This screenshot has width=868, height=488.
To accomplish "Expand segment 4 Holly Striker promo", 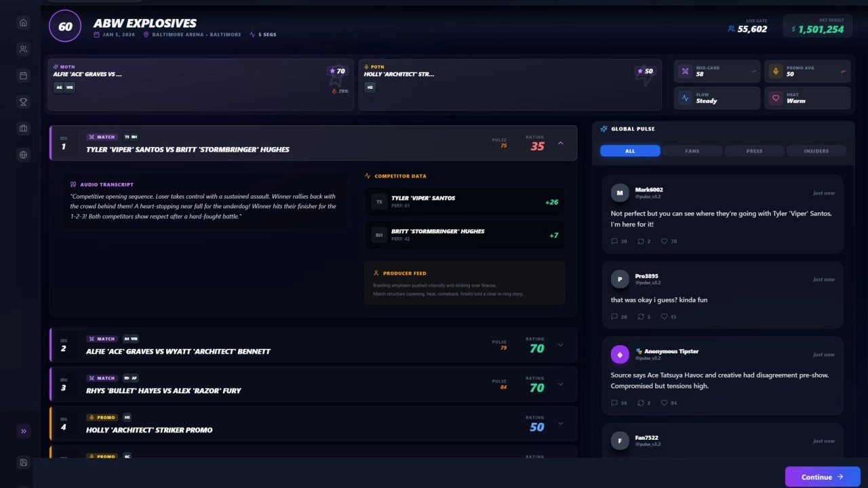I will click(560, 424).
